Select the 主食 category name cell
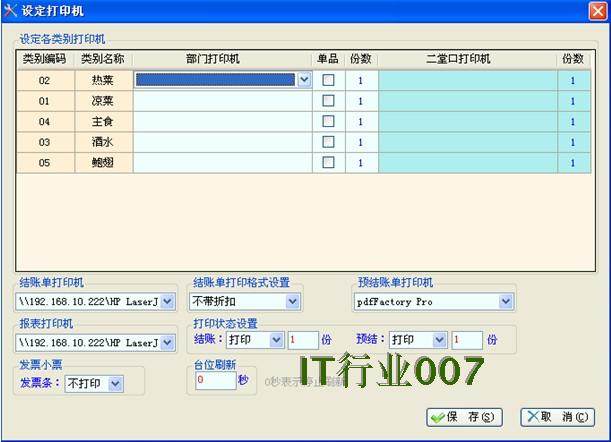Screen dimensions: 611x442 [x=103, y=122]
